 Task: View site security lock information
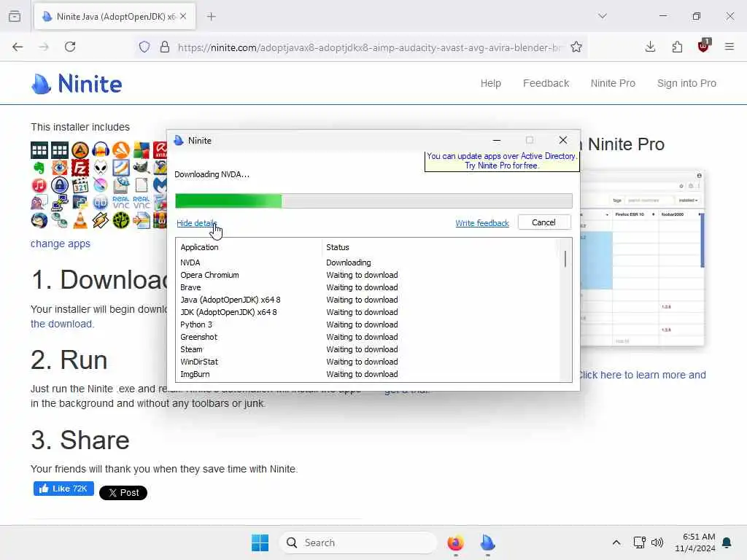(x=165, y=47)
